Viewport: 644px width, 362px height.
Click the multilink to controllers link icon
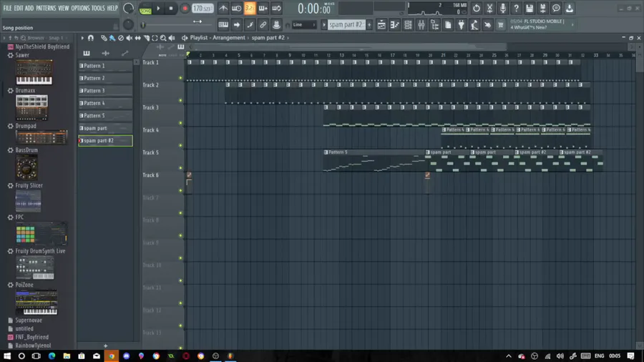263,25
